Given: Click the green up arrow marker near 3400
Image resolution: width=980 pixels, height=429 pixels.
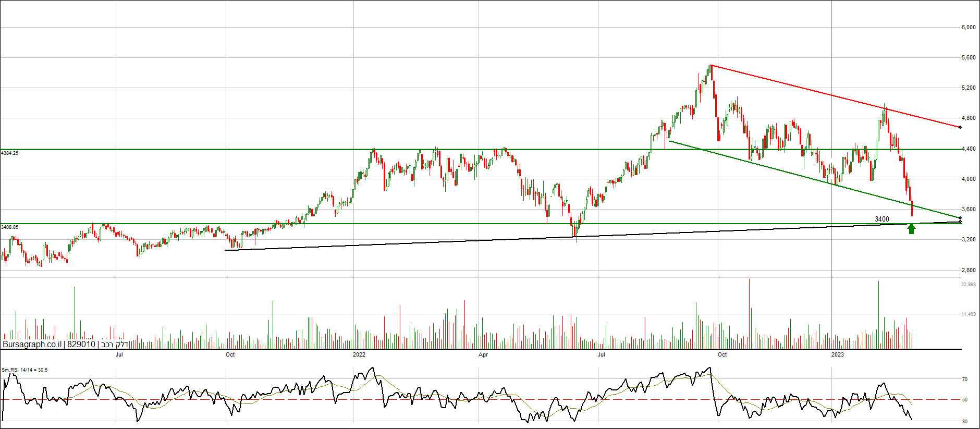Looking at the screenshot, I should coord(911,229).
